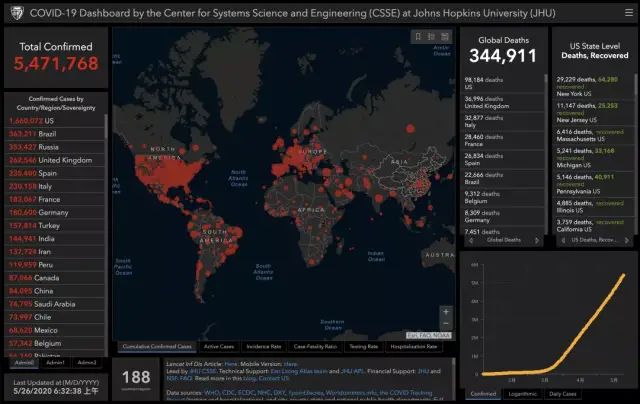Image resolution: width=640 pixels, height=404 pixels.
Task: Click left arrow beside US Deaths, Recovered
Action: click(x=563, y=240)
